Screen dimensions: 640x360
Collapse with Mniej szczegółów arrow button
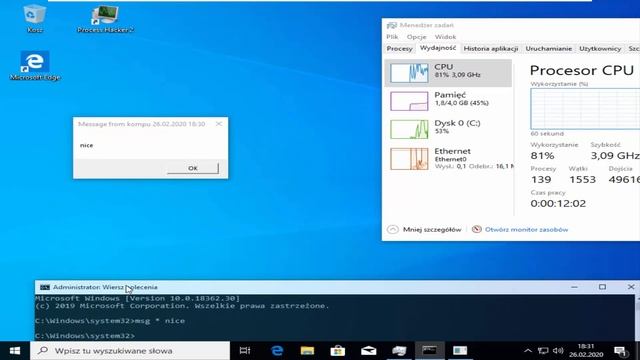[x=393, y=229]
